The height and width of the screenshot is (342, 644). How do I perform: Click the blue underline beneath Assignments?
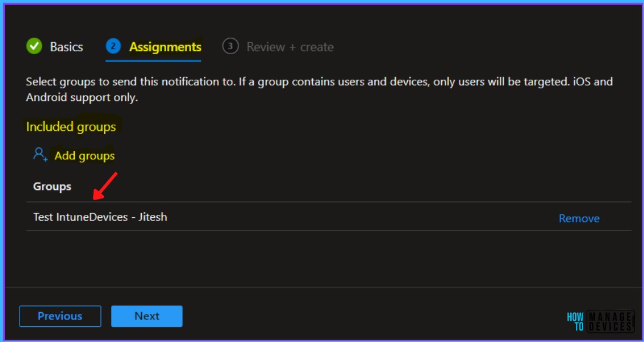pos(153,61)
